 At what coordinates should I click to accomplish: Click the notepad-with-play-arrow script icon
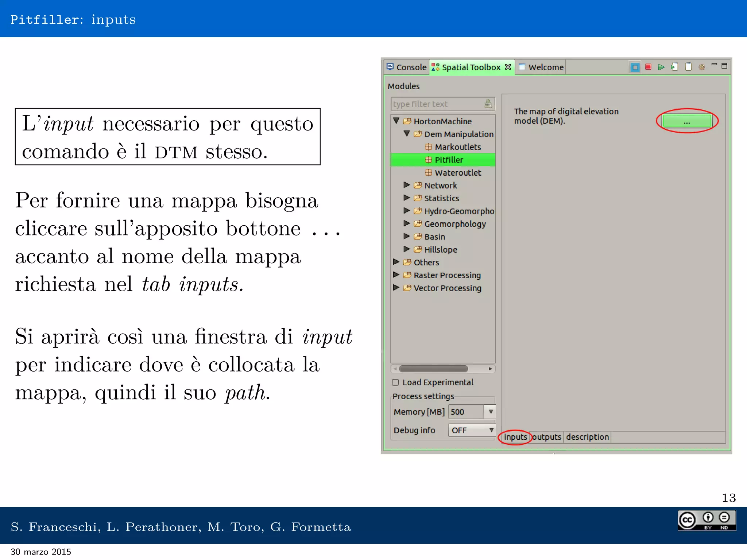[x=674, y=67]
